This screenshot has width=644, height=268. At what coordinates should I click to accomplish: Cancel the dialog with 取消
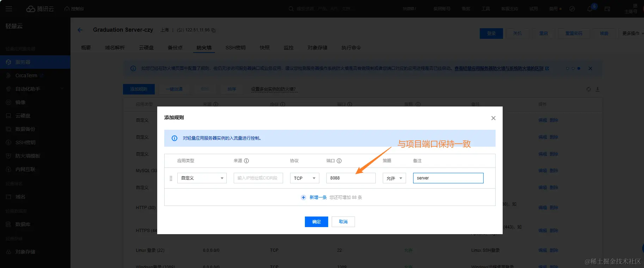(343, 222)
